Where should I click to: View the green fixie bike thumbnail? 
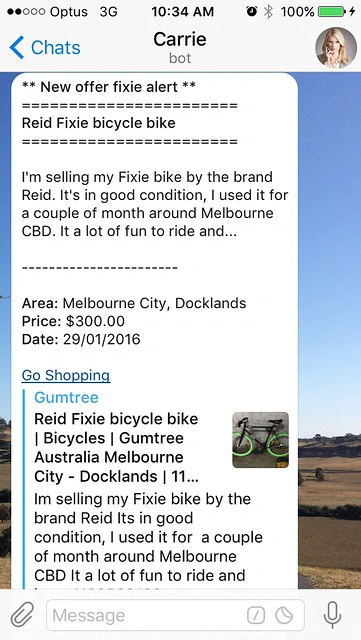pyautogui.click(x=261, y=440)
